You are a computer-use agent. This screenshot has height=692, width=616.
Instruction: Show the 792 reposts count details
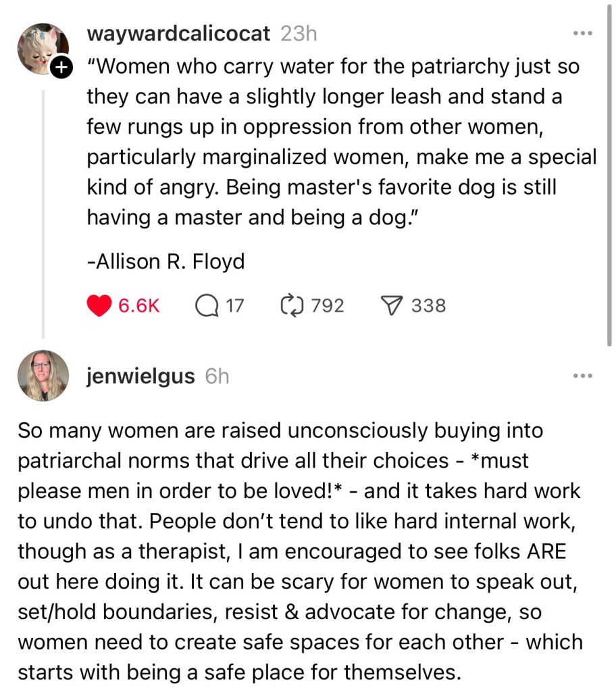pyautogui.click(x=328, y=306)
